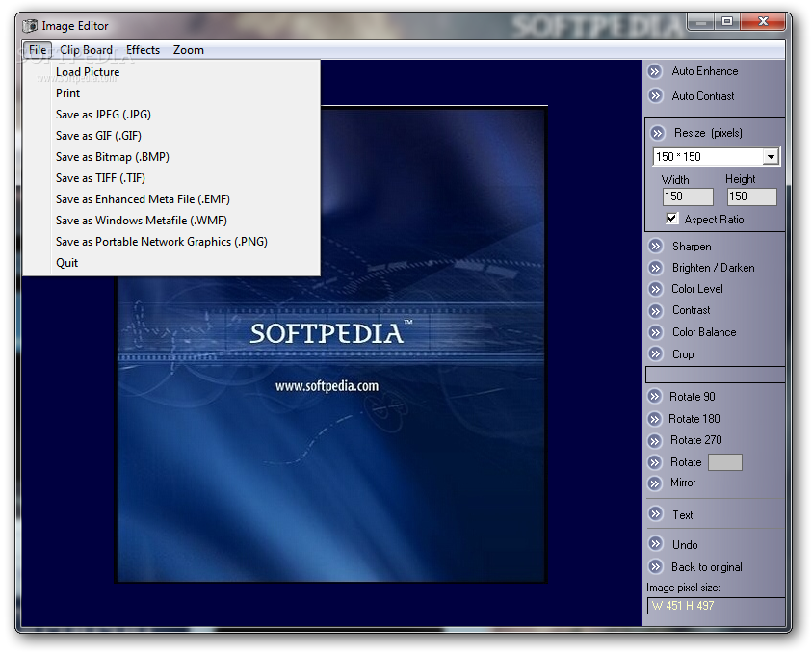Screen dimensions: 812x653
Task: Click the Rotate 270 arrow icon
Action: coord(655,441)
